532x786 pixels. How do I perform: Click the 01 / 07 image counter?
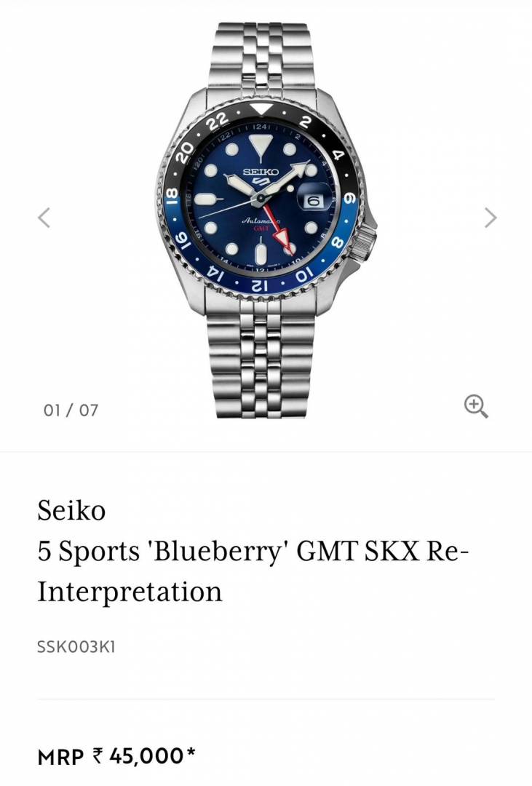(x=71, y=410)
